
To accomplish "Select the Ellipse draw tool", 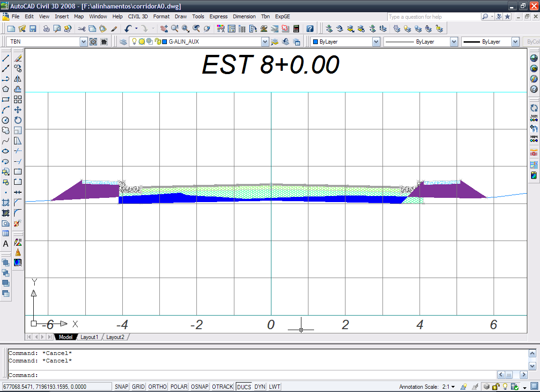I will tap(6, 151).
